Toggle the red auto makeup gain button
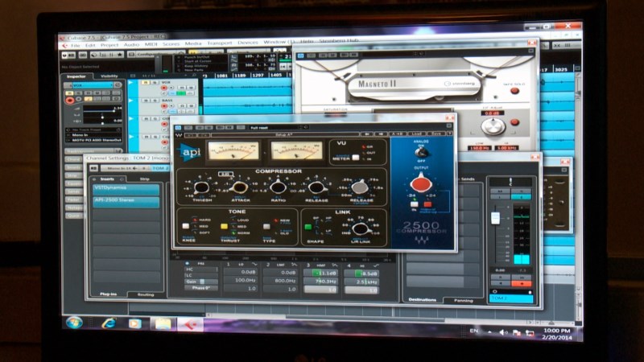The image size is (644, 362). click(x=427, y=204)
